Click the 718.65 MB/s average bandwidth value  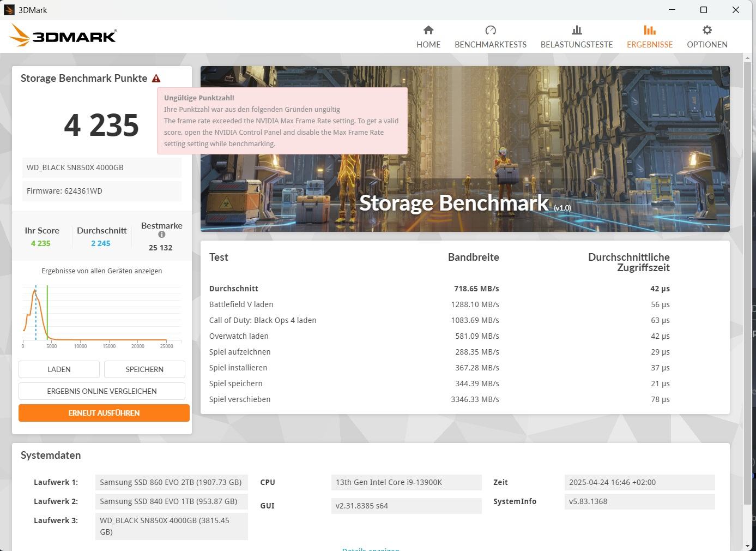point(476,289)
